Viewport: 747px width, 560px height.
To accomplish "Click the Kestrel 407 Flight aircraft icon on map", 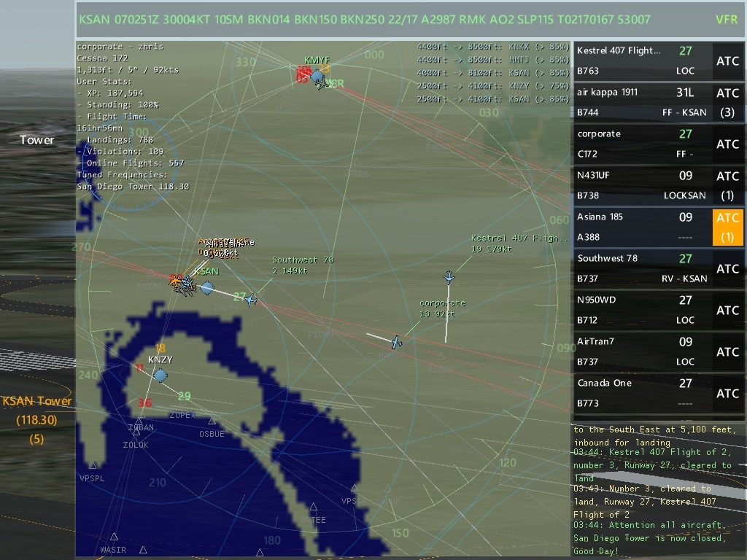I will coord(449,277).
